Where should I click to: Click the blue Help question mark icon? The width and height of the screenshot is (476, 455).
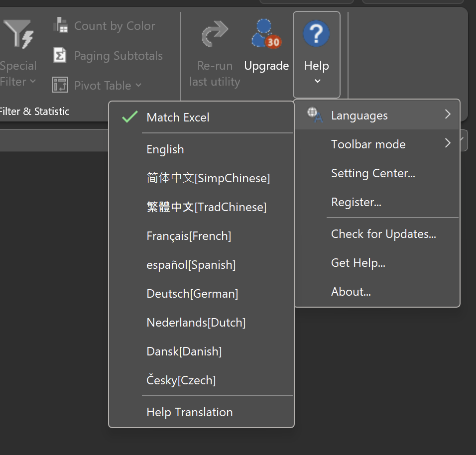316,33
